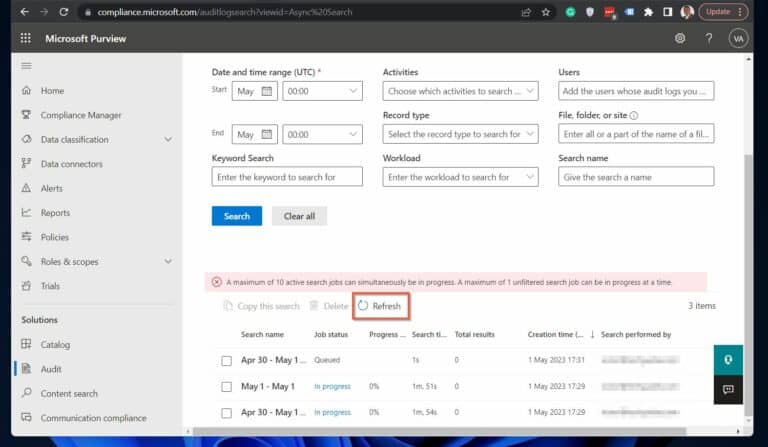Open Reports page
Screen dimensions: 768x447
[55, 213]
